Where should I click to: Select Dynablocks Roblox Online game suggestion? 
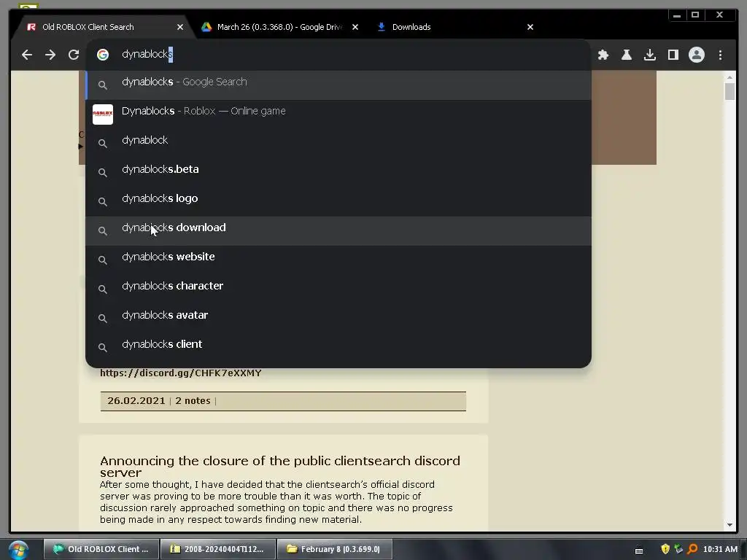pyautogui.click(x=338, y=114)
